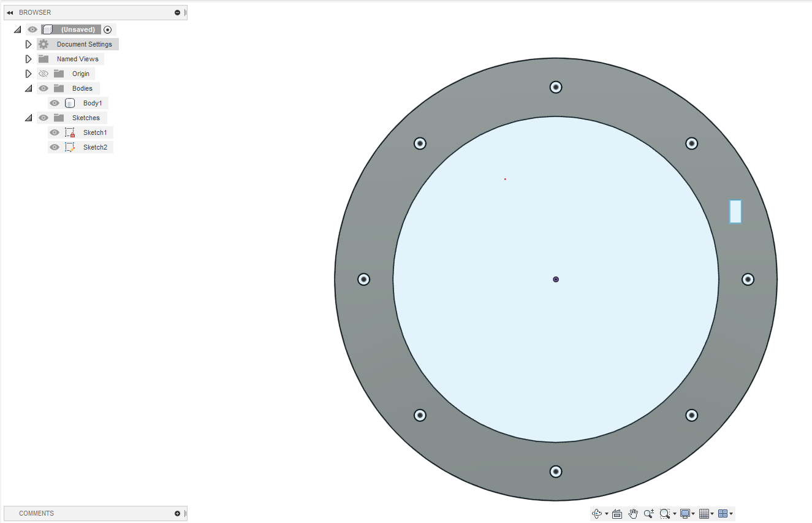The image size is (812, 523).
Task: Click the Named Views folder icon
Action: coord(44,59)
